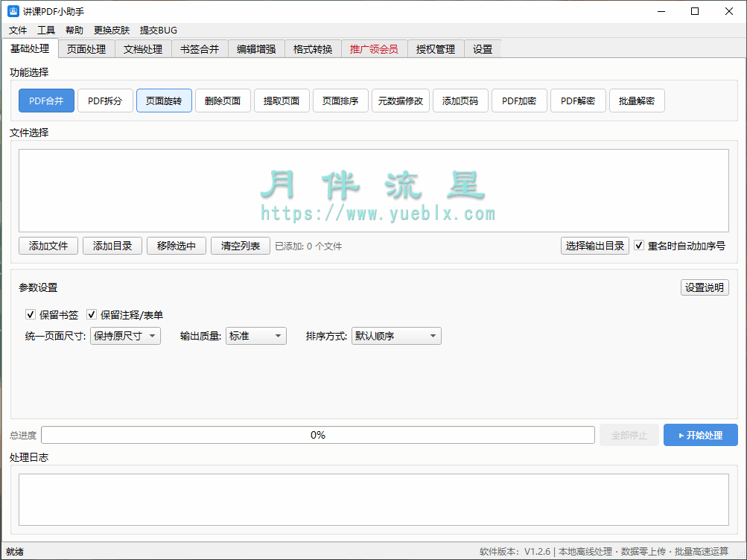Select the 提取页面 function

(282, 101)
